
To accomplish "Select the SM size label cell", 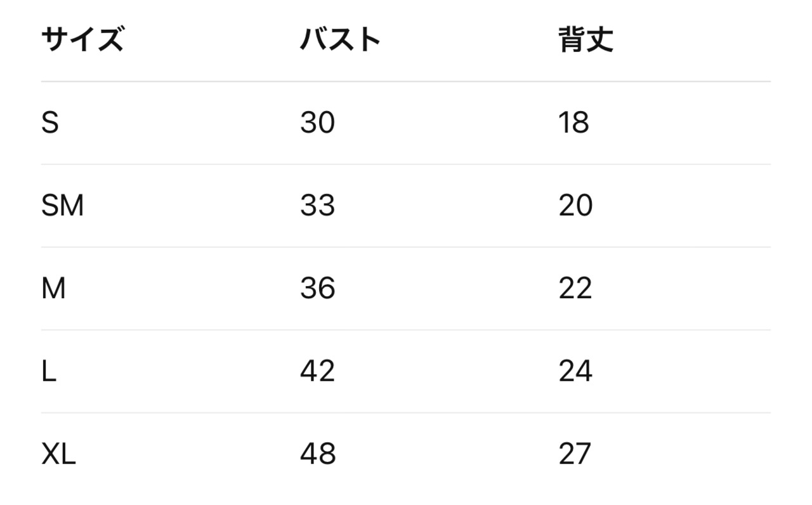I will pyautogui.click(x=62, y=206).
